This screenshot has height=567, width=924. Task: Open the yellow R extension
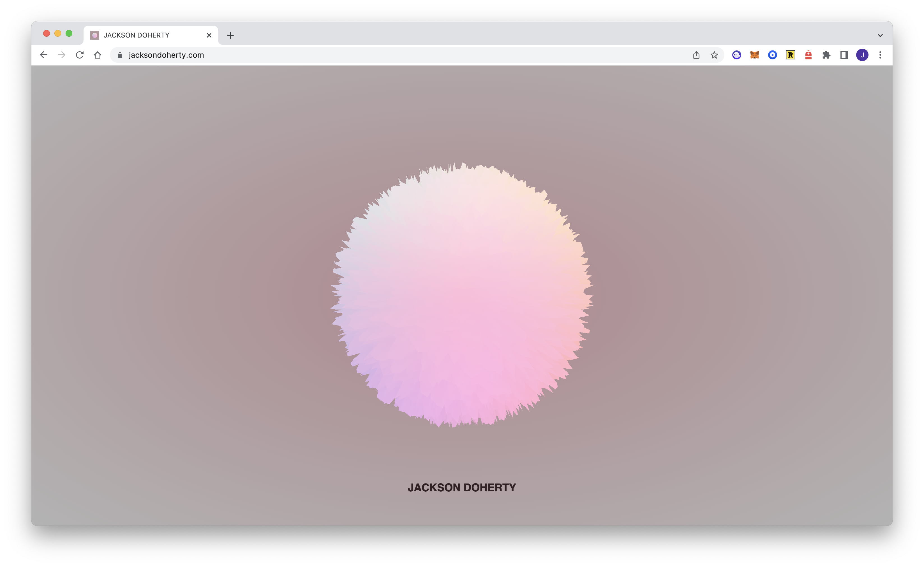(791, 55)
